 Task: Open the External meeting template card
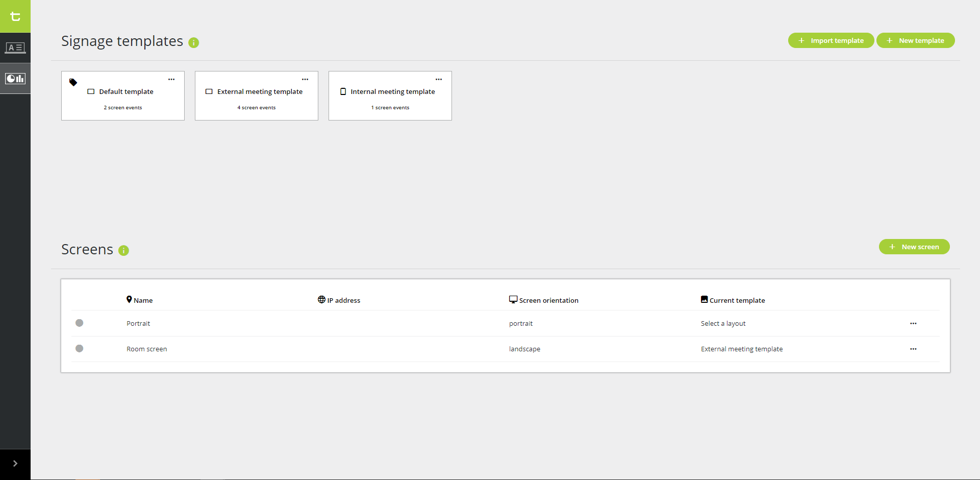coord(256,97)
